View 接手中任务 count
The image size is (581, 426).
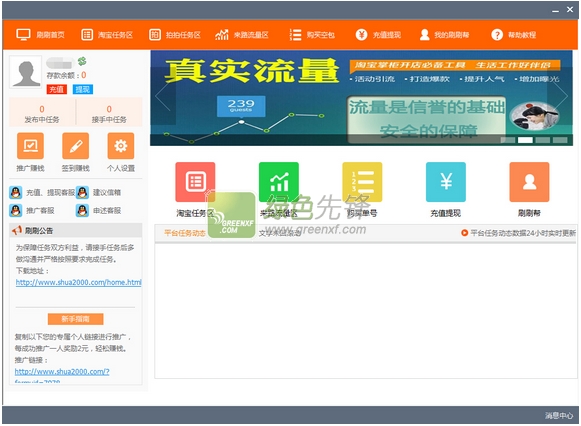click(109, 114)
